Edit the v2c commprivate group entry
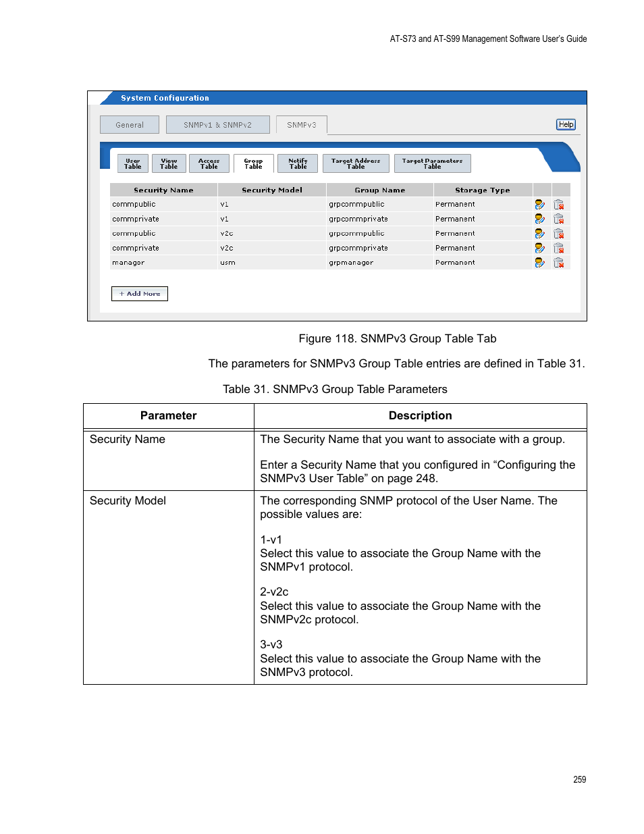The height and width of the screenshot is (834, 644). [539, 249]
